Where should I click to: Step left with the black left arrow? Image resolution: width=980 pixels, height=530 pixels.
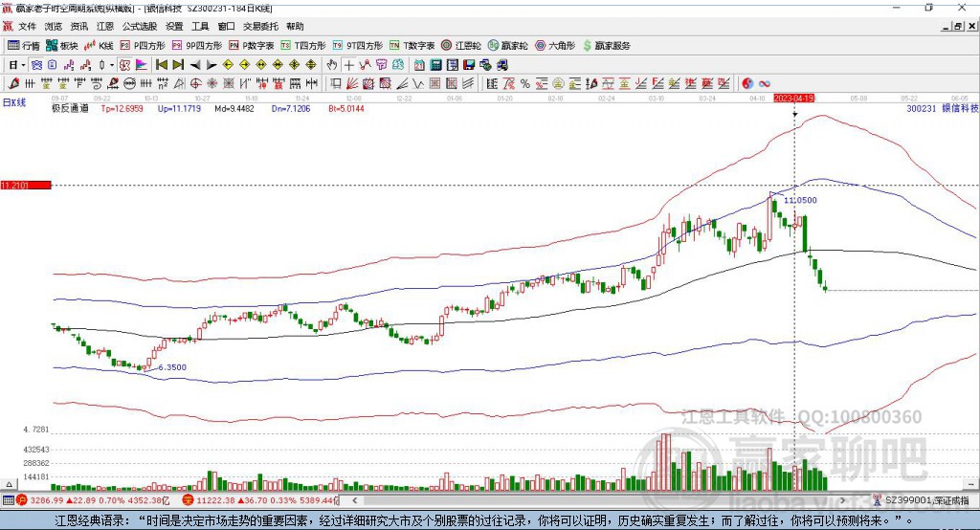click(x=195, y=65)
